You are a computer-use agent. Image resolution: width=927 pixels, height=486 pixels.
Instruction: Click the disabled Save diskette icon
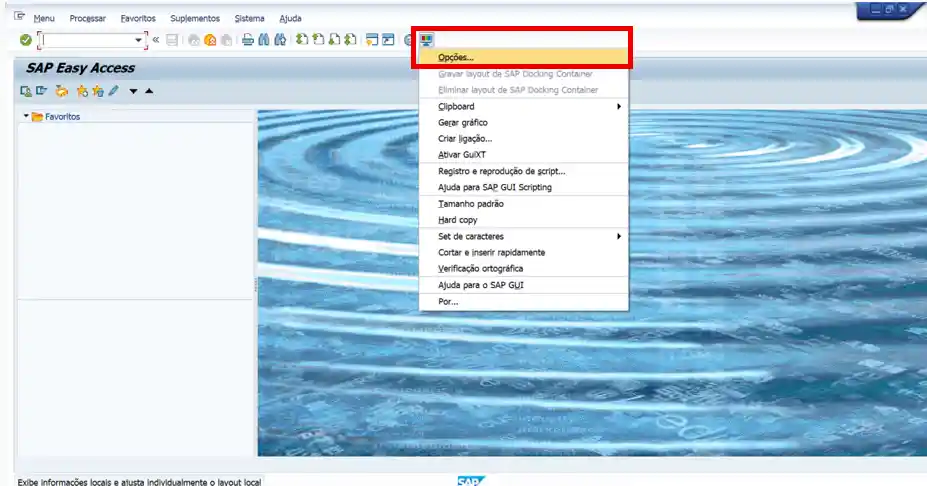(x=172, y=40)
